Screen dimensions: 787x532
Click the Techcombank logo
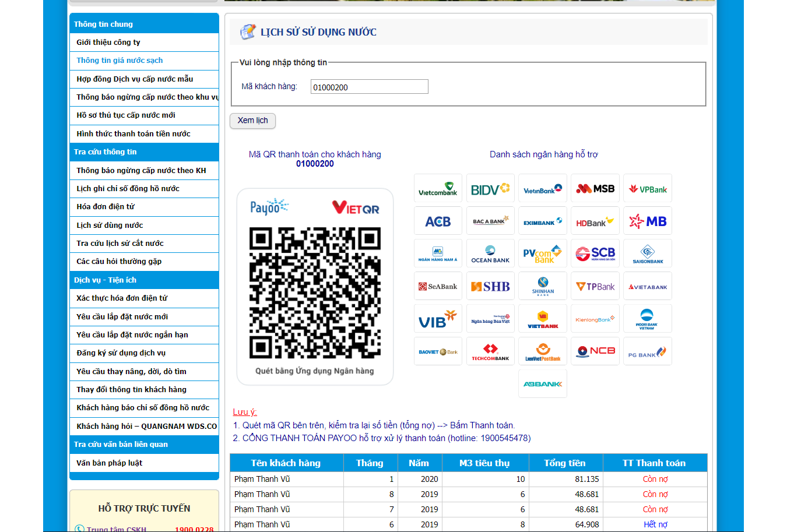[490, 352]
